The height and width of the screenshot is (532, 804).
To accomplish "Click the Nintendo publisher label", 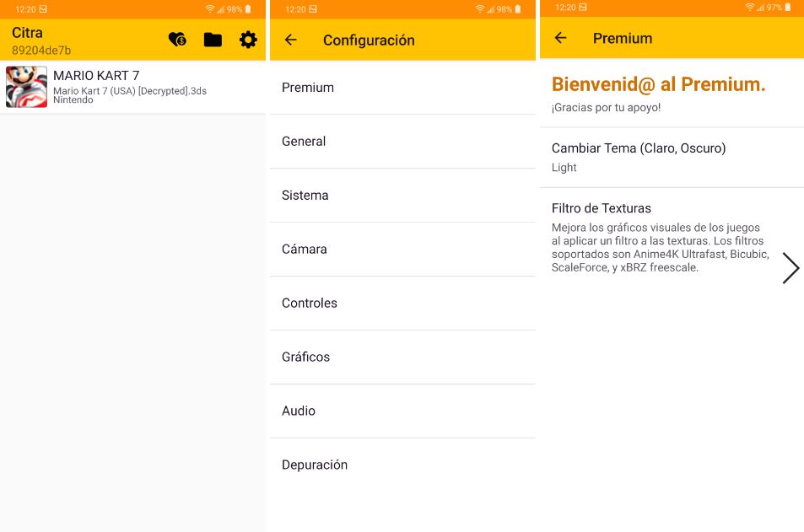I will click(73, 100).
